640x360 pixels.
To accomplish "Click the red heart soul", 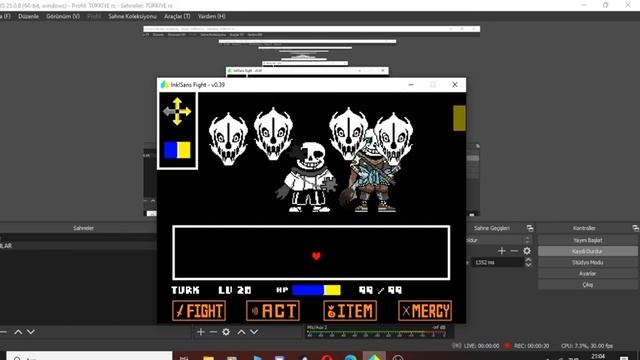I will (316, 256).
